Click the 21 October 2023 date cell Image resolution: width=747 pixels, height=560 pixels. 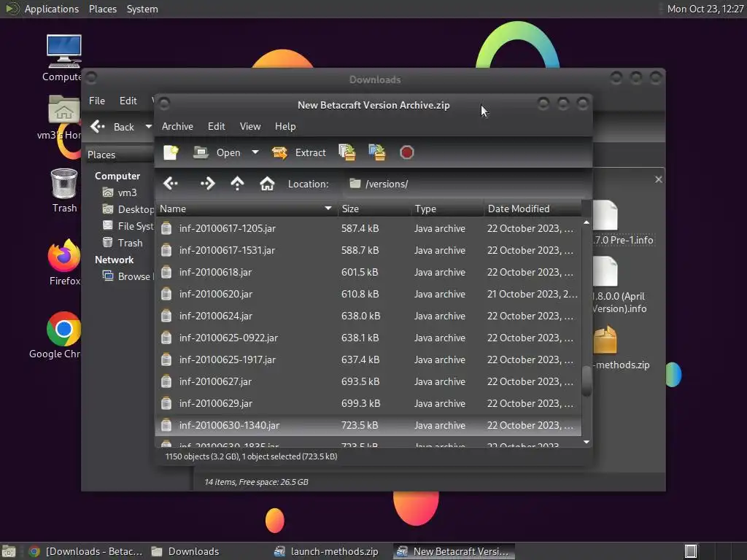[x=532, y=295]
